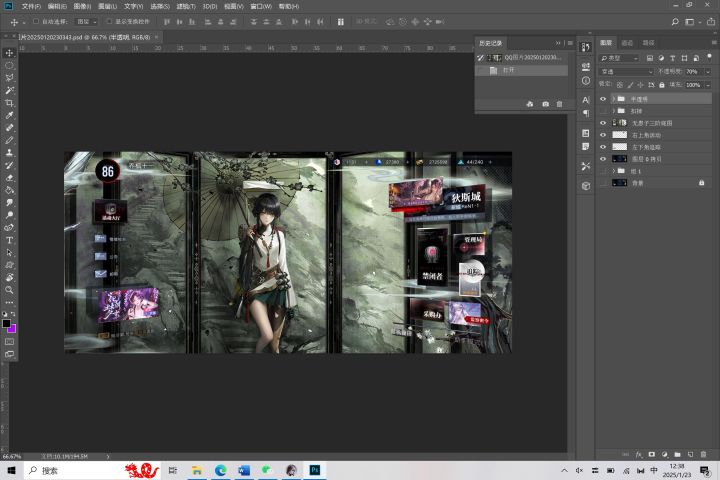The height and width of the screenshot is (480, 720).
Task: Open the 图像(I) menu
Action: pos(82,6)
